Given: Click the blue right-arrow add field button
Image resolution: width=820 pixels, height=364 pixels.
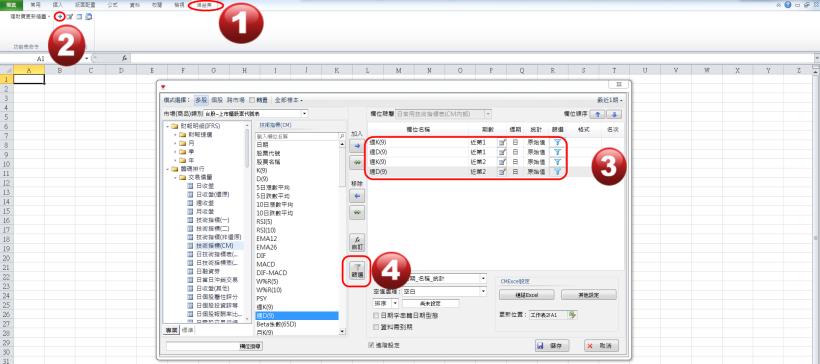Looking at the screenshot, I should pos(357,147).
